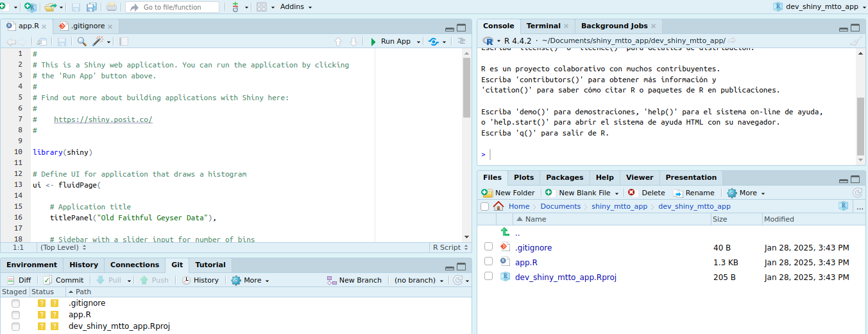This screenshot has height=334, width=868.
Task: Refresh file listing in Files pane
Action: (857, 193)
